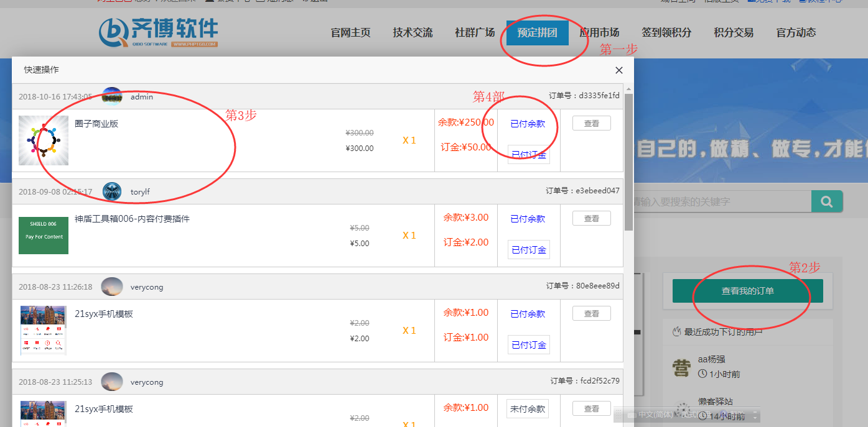Open 技术交流 navigation item
This screenshot has height=427, width=868.
(413, 33)
